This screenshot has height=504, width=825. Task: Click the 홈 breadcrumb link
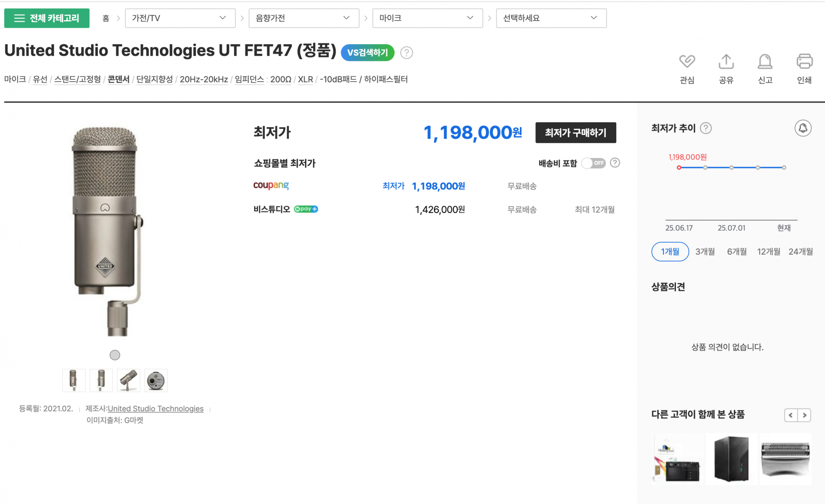click(106, 18)
